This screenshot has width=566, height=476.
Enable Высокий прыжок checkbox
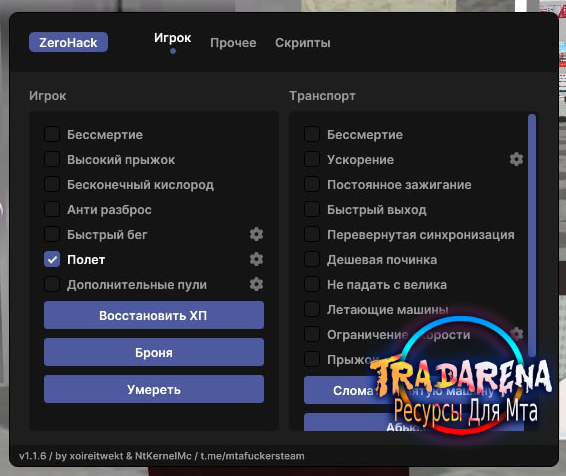[52, 159]
